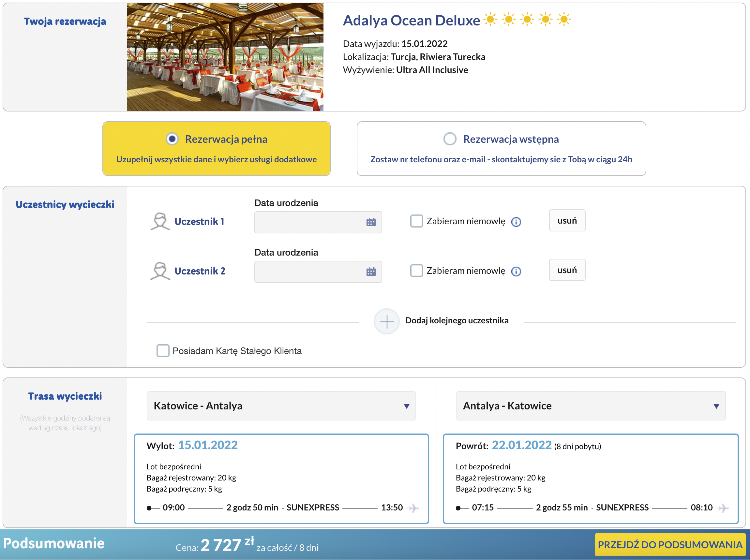Click Podsumowanie heading in bottom bar
The image size is (750, 560).
coord(54,543)
